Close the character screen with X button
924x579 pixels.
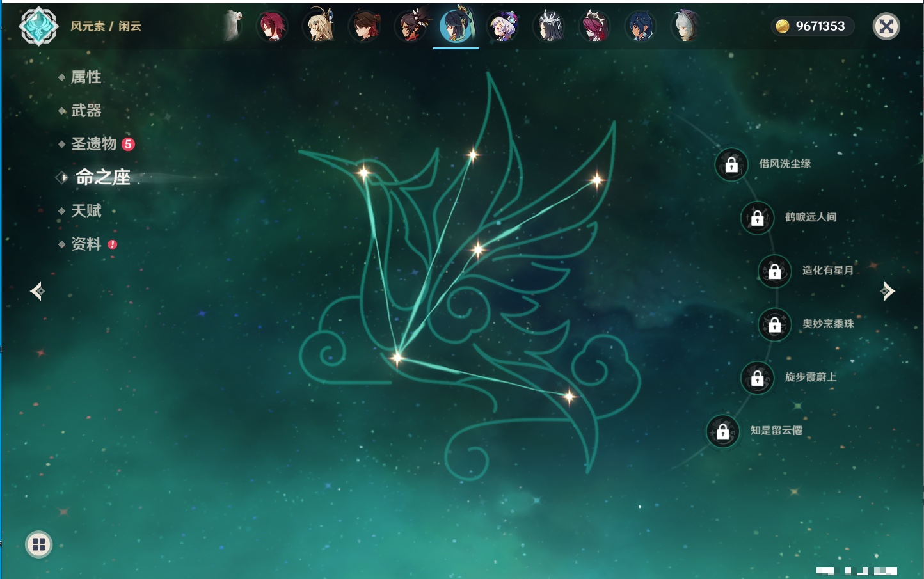(886, 26)
